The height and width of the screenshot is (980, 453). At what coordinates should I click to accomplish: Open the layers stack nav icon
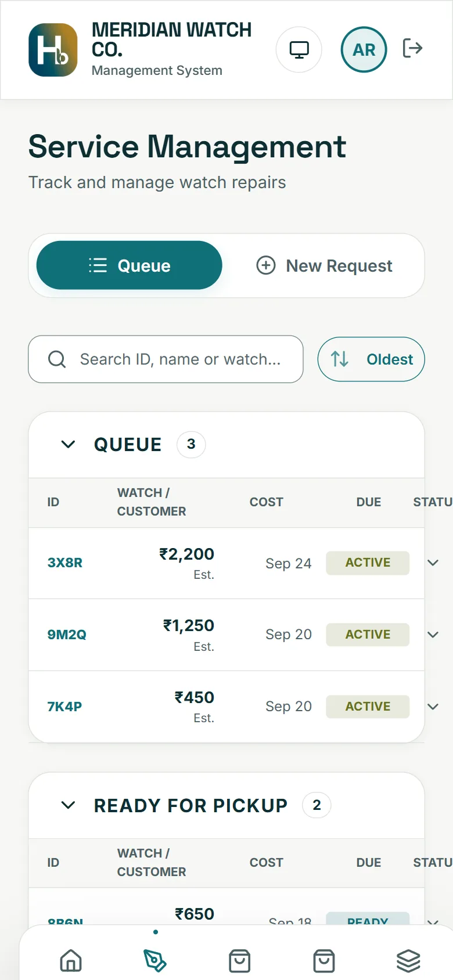coord(408,961)
